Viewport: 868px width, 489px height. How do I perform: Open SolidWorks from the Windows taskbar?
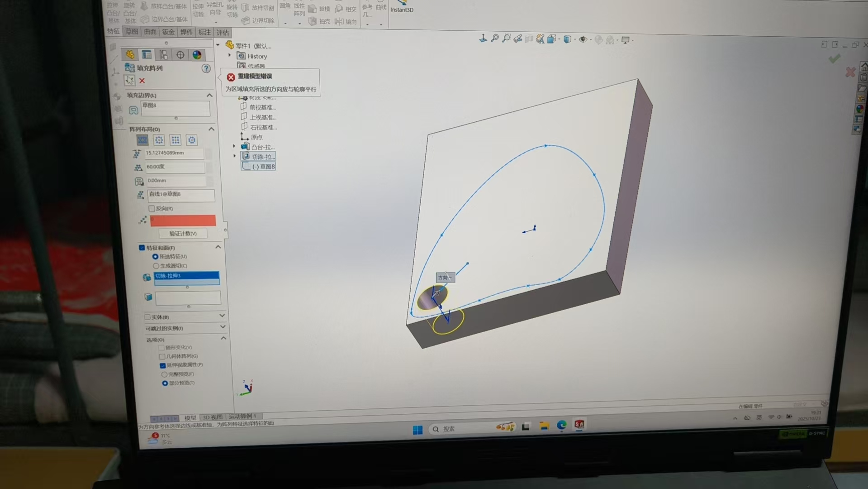click(x=579, y=424)
